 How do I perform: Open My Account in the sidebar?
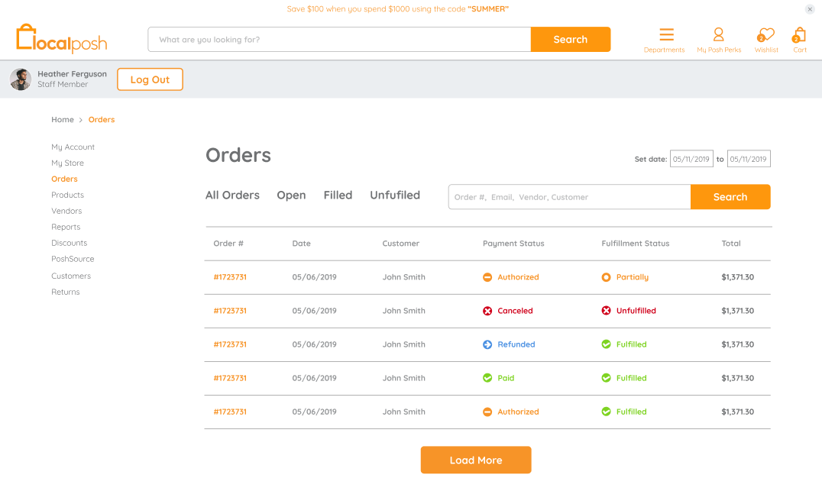tap(73, 147)
